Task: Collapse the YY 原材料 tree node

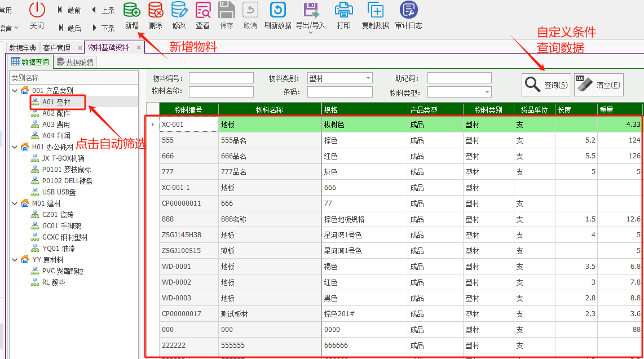Action: click(15, 260)
